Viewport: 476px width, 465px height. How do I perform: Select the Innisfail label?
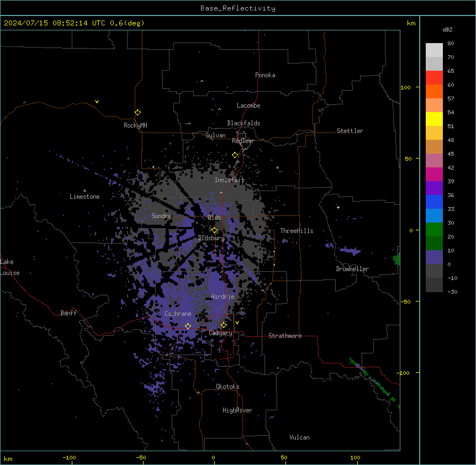[229, 180]
